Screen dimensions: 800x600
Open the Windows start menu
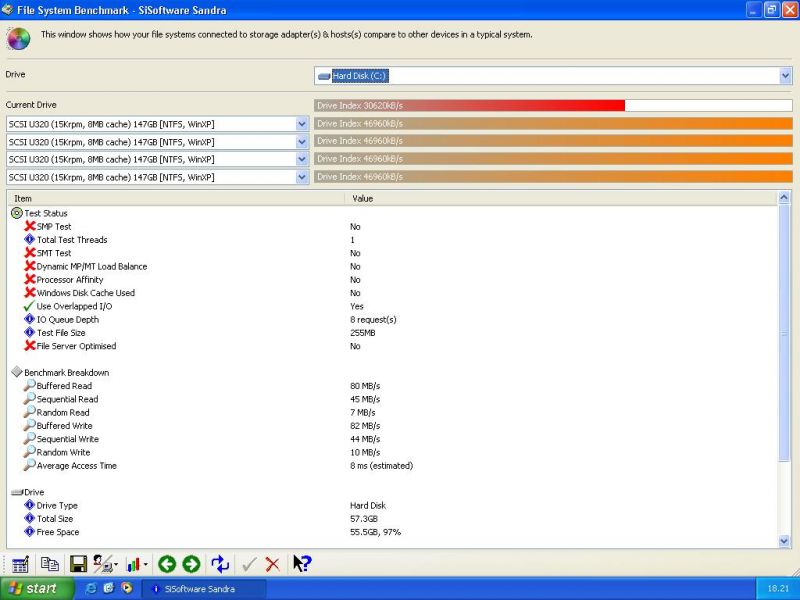coord(37,588)
